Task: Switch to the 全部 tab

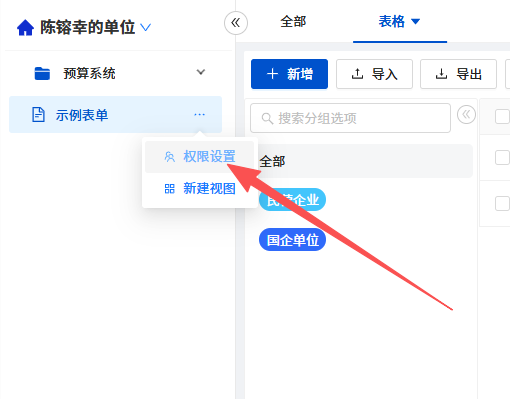Action: tap(293, 22)
